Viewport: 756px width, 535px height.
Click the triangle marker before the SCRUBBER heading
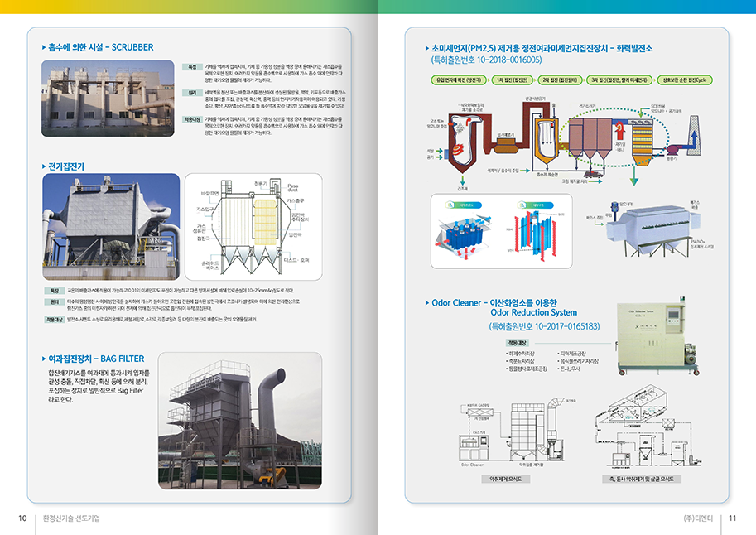tap(44, 48)
